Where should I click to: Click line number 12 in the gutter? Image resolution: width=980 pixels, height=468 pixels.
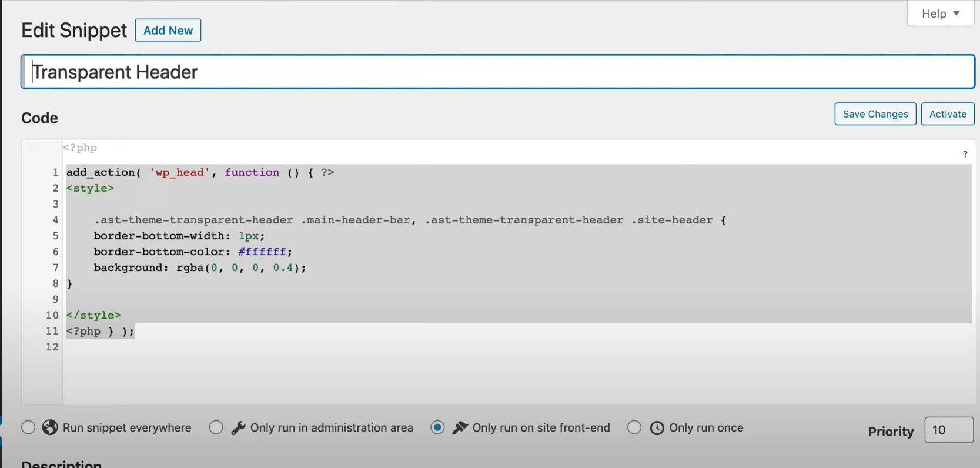click(x=52, y=347)
